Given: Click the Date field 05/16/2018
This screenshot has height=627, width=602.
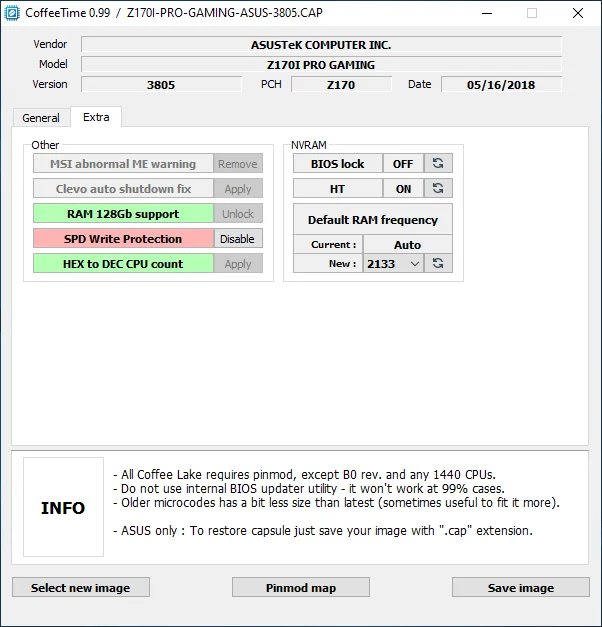Looking at the screenshot, I should tap(501, 84).
